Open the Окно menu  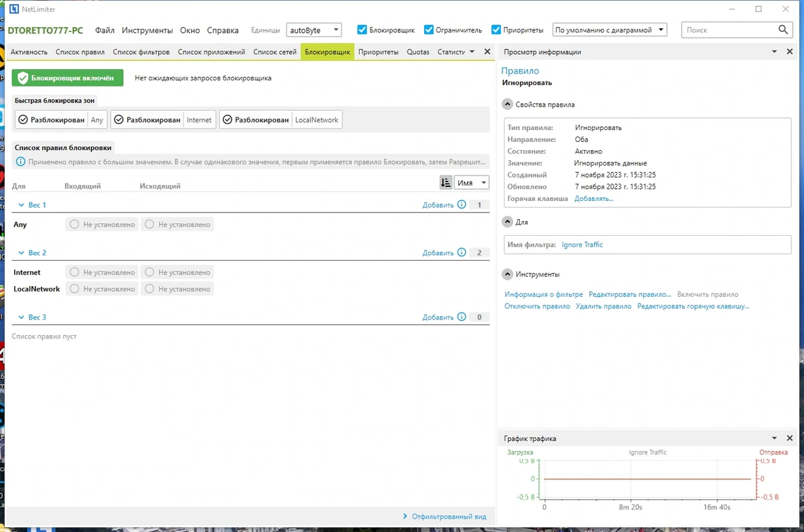tap(190, 30)
